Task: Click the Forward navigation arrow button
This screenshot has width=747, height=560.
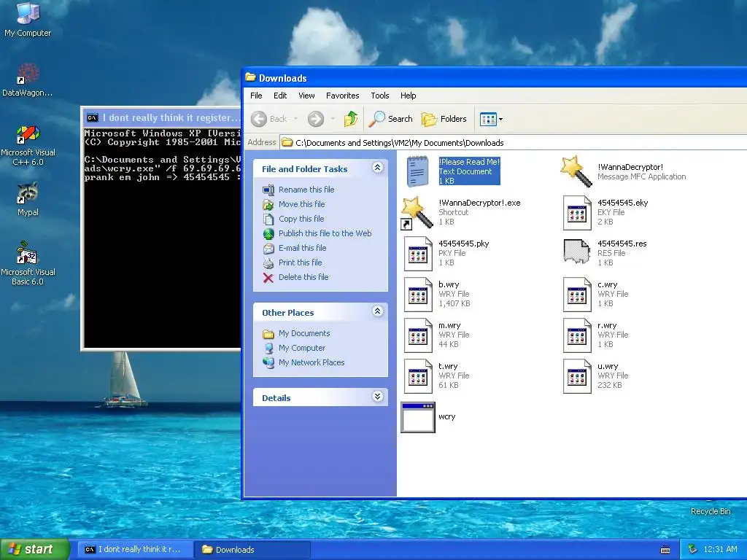Action: pyautogui.click(x=315, y=119)
